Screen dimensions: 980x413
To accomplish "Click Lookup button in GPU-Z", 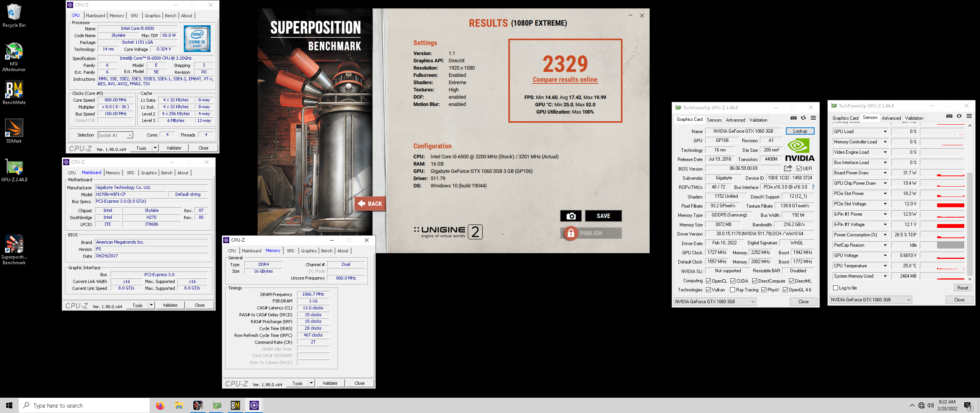I will point(800,131).
